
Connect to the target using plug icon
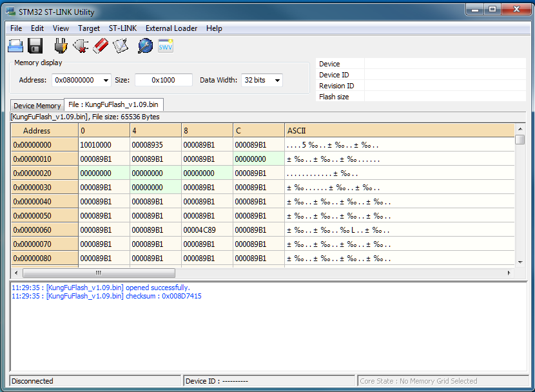pyautogui.click(x=61, y=46)
